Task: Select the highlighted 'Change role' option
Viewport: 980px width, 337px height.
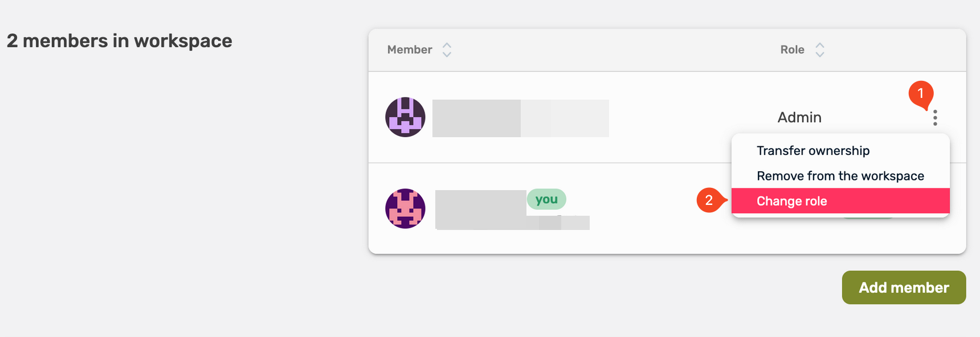Action: 791,201
